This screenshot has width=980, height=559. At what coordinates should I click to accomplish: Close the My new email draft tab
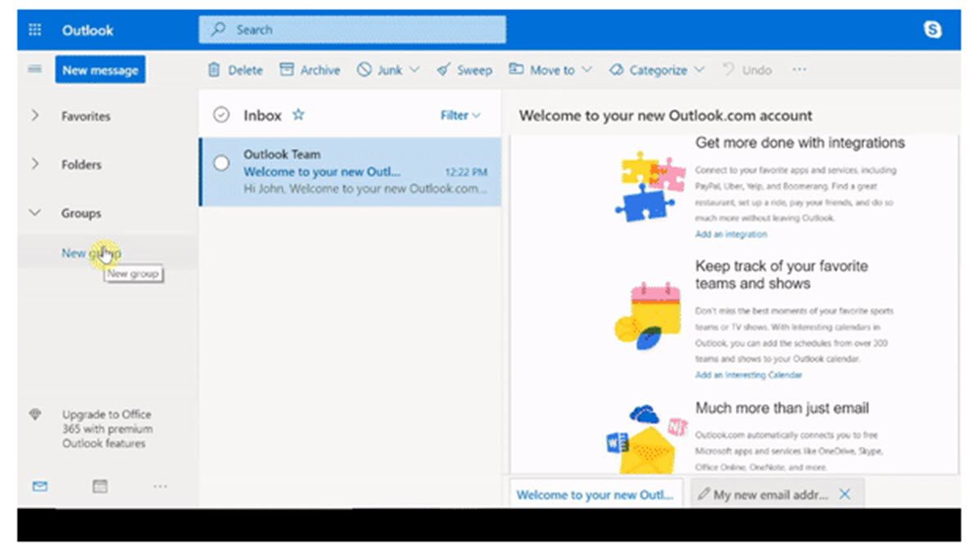tap(845, 494)
